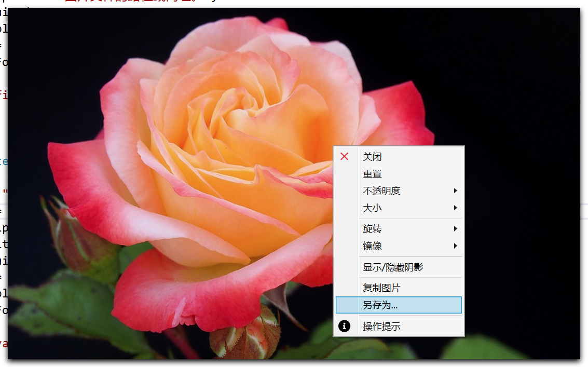Image resolution: width=588 pixels, height=367 pixels.
Task: Open 操作提示 for usage tips
Action: (399, 326)
